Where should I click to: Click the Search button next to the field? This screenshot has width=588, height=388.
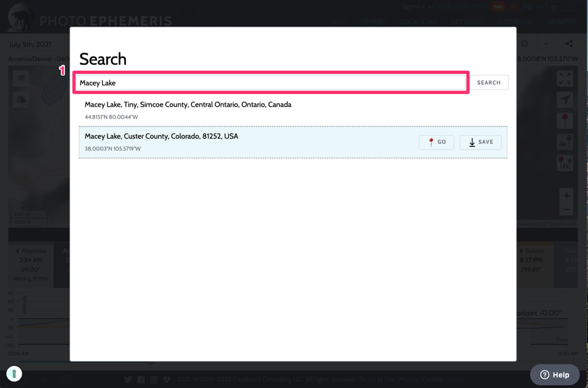click(x=489, y=82)
